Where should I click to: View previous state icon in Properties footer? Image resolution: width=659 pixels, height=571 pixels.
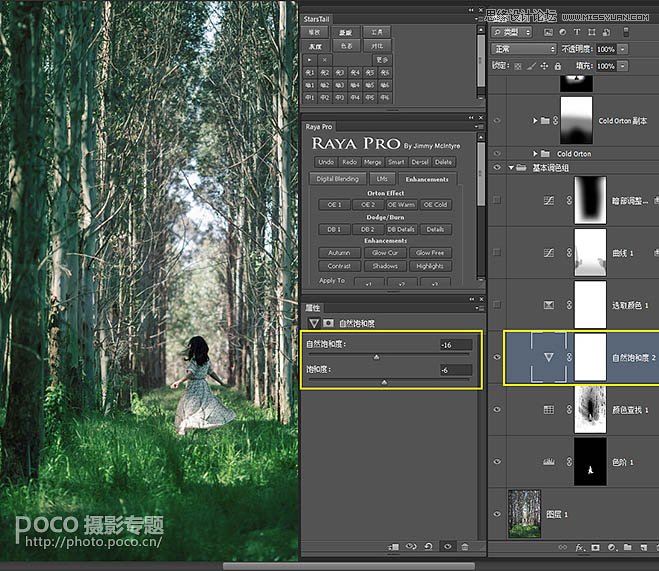click(411, 547)
